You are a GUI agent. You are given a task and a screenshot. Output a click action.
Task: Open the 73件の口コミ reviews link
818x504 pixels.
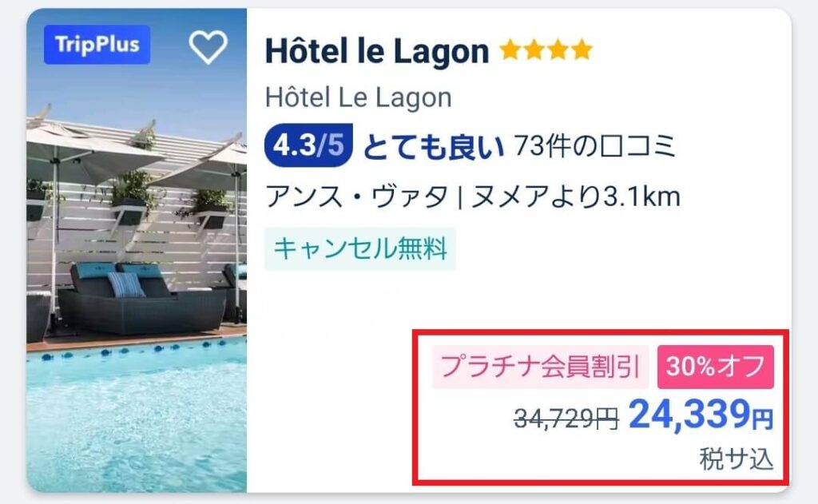tap(594, 145)
